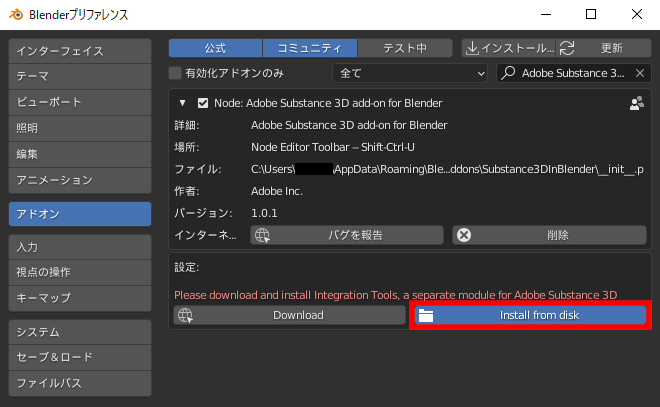
Task: Open the システム preferences section
Action: tap(80, 332)
